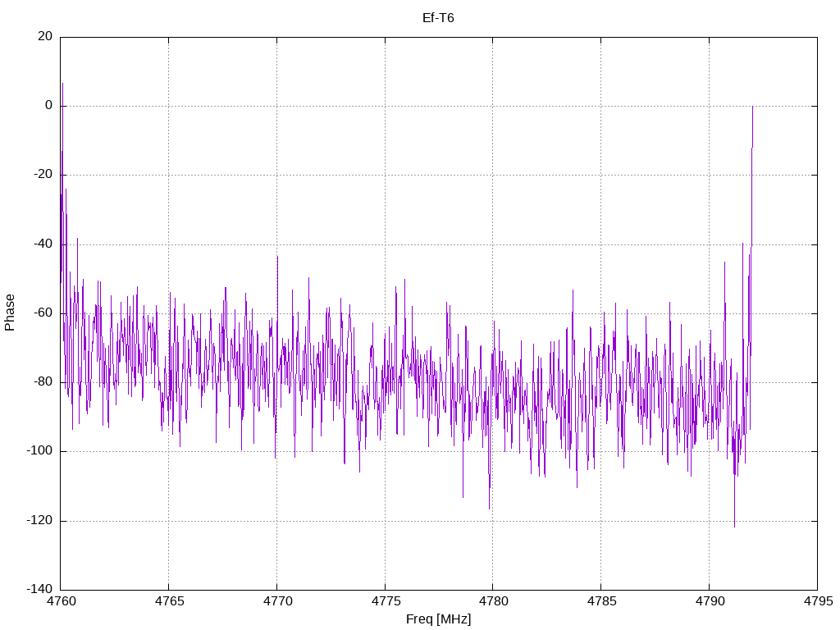The image size is (840, 630).
Task: Click the -60 y-axis tick label
Action: [42, 313]
